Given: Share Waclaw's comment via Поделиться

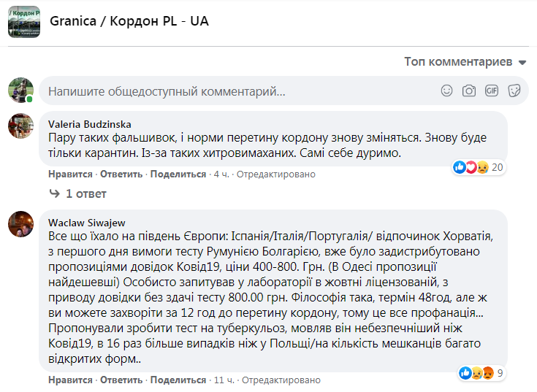Looking at the screenshot, I should [178, 380].
